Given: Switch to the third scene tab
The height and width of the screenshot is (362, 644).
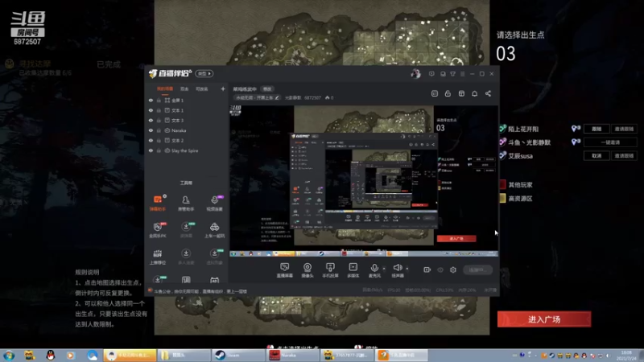Looking at the screenshot, I should (202, 88).
